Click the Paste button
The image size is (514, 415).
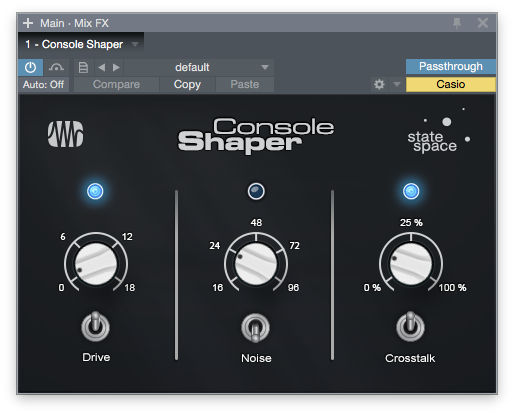pyautogui.click(x=245, y=85)
